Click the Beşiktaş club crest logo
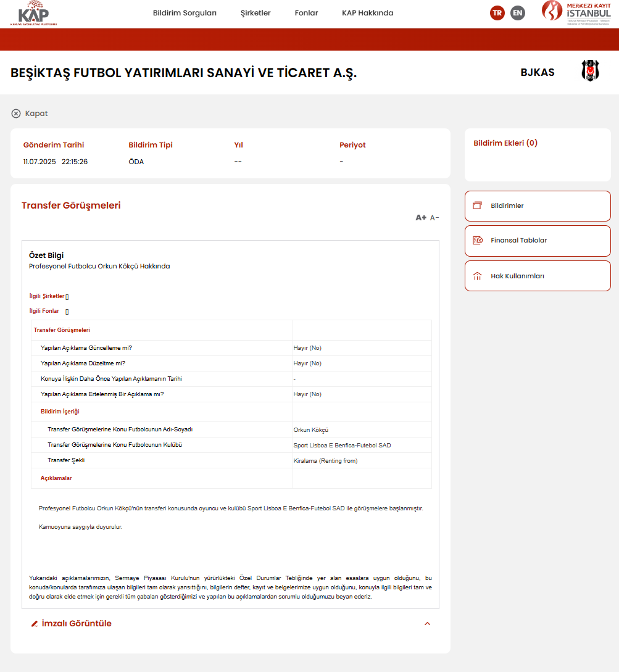Viewport: 619px width, 672px height. 590,71
